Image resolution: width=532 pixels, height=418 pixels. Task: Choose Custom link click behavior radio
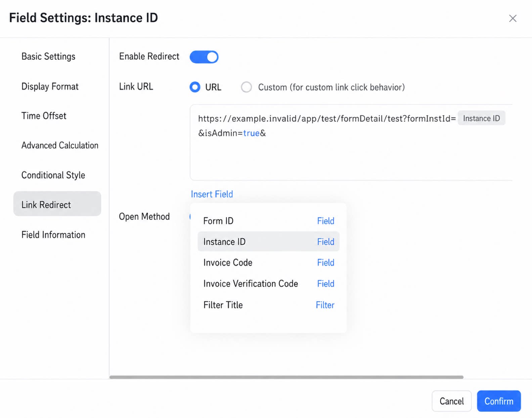coord(246,87)
